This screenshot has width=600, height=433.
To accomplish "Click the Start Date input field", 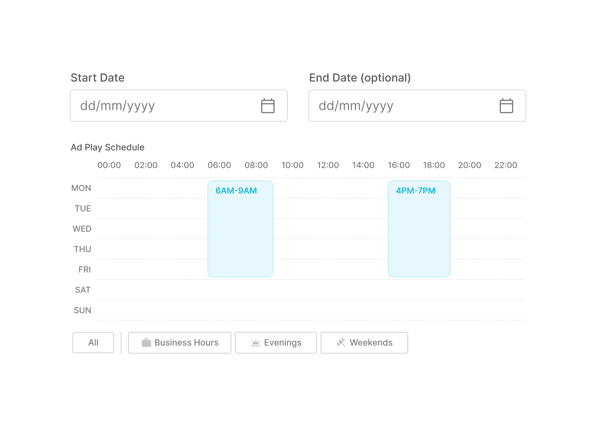I will tap(165, 106).
